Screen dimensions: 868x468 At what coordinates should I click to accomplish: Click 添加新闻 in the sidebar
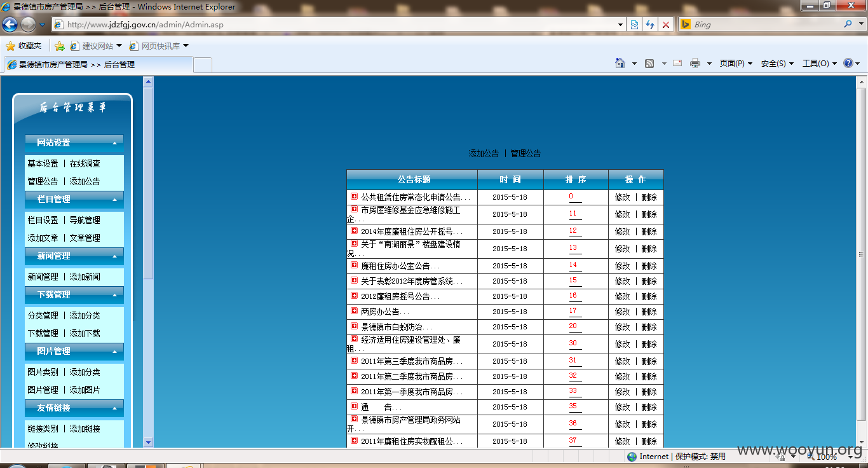tap(85, 277)
